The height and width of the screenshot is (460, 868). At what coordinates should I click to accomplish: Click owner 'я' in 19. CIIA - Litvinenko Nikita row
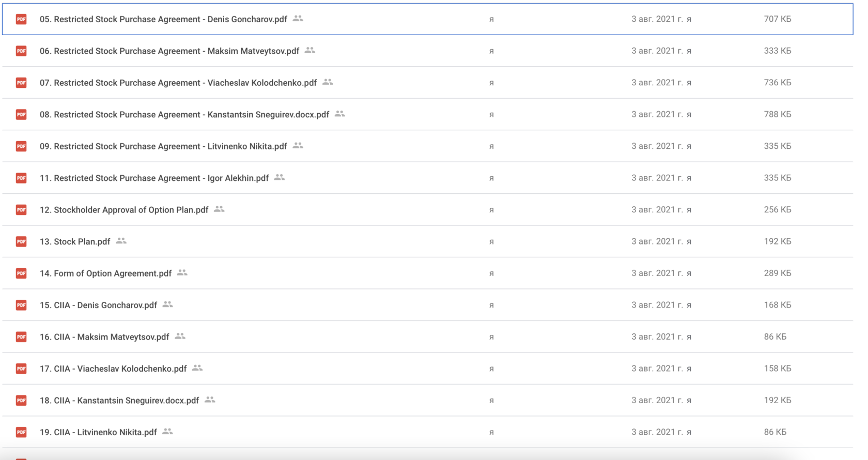pyautogui.click(x=491, y=433)
